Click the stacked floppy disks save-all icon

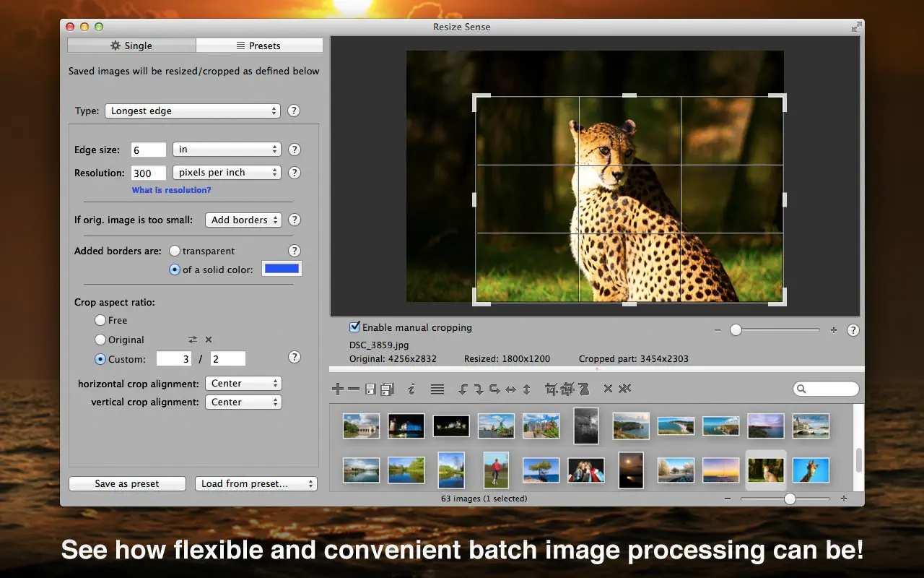(x=387, y=389)
